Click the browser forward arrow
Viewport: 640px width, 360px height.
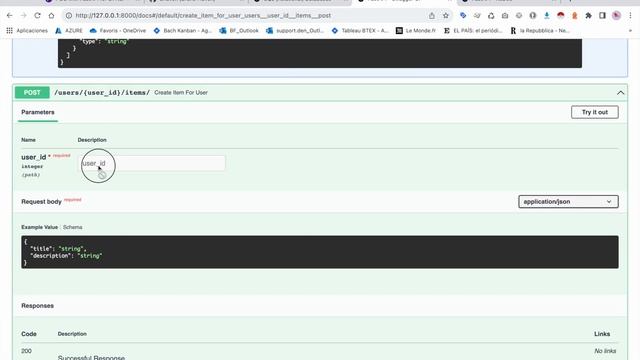point(24,16)
